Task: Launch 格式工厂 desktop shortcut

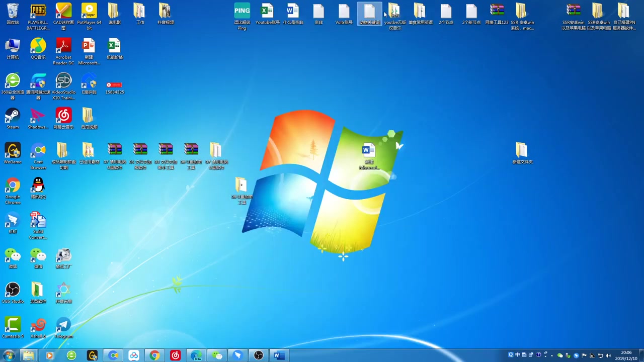Action: click(63, 258)
